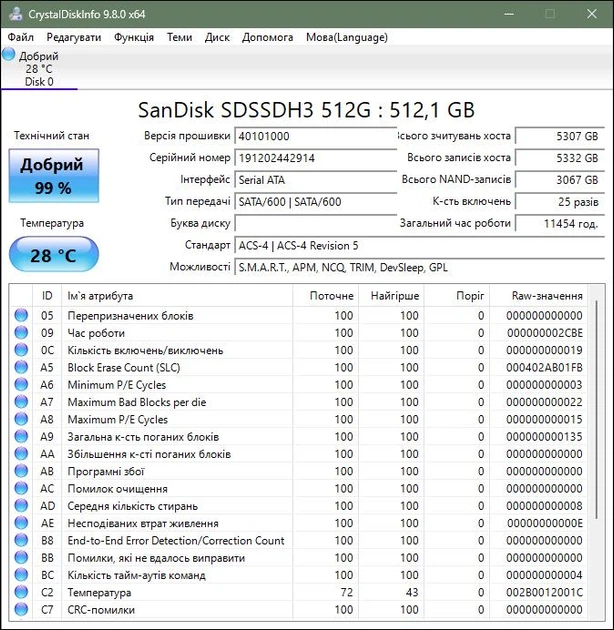Click status icon for Minimum P/E Cycles

tap(21, 385)
